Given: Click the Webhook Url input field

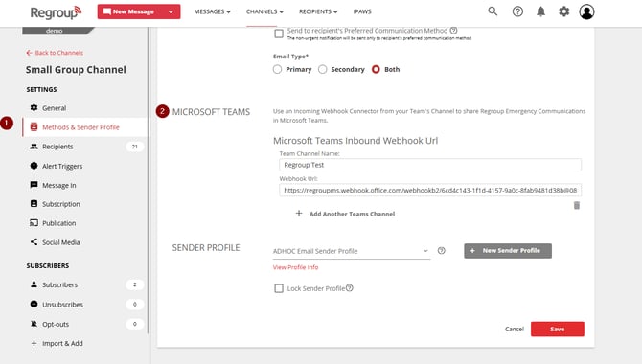Looking at the screenshot, I should coord(430,190).
